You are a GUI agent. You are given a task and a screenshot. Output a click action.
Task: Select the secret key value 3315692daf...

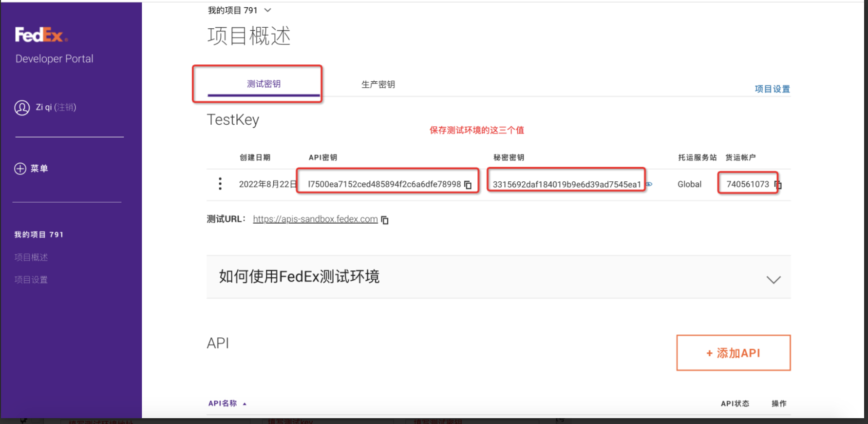tap(566, 184)
